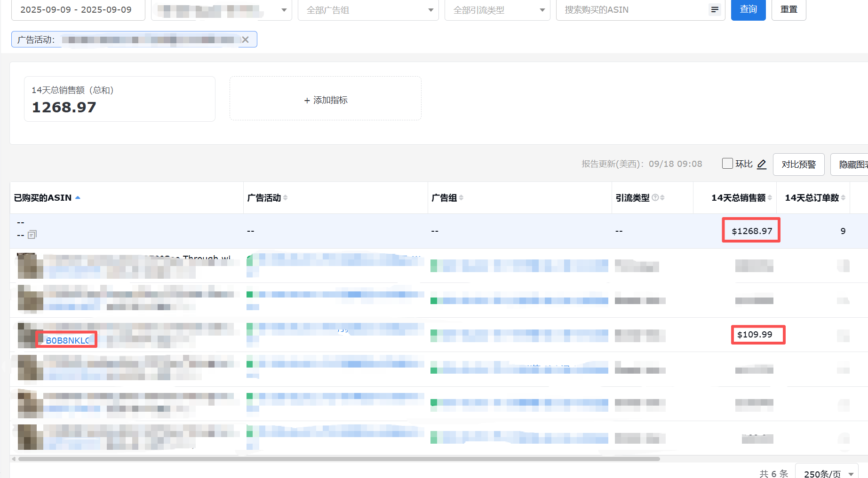Screen dimensions: 868x478
Task: Click the horizontal table scrollbar
Action: (339, 459)
